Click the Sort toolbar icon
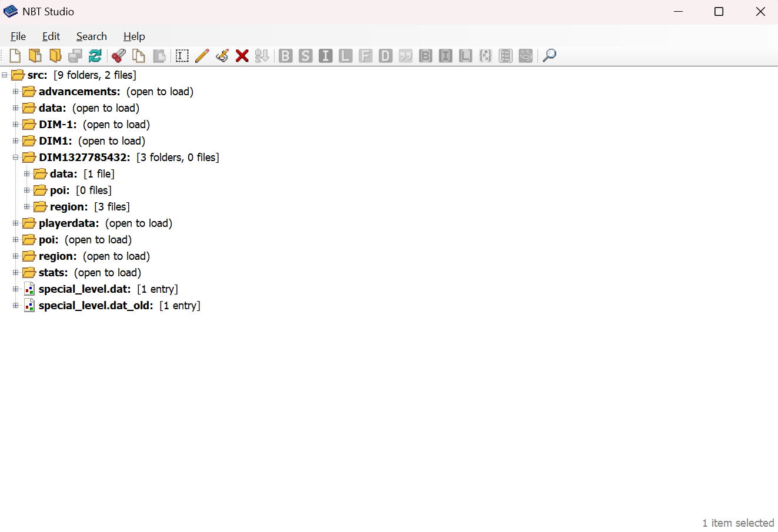 (x=262, y=56)
